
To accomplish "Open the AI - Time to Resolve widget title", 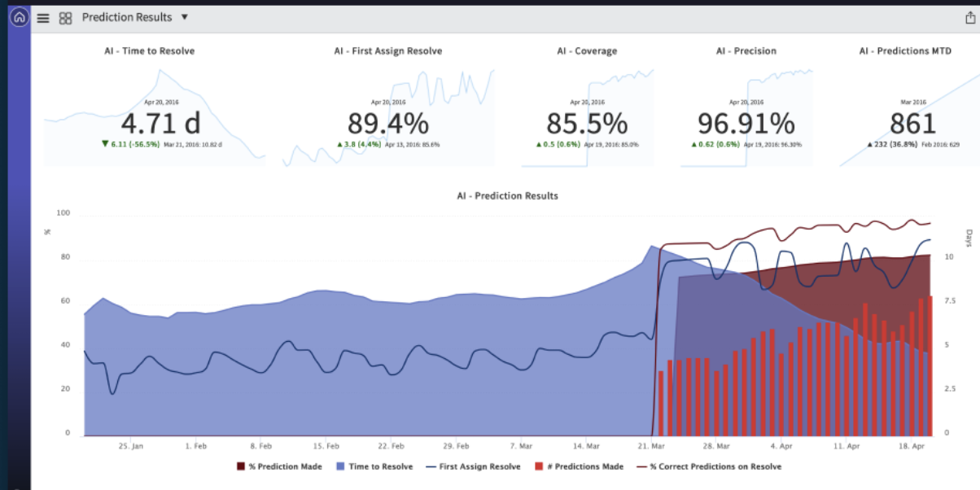I will (150, 50).
